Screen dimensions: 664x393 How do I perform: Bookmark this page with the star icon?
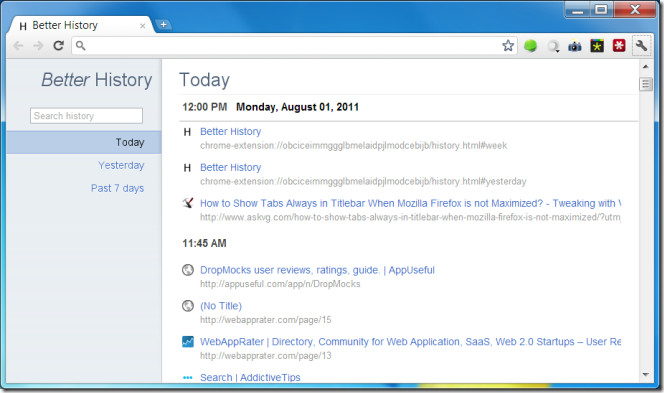click(x=508, y=46)
